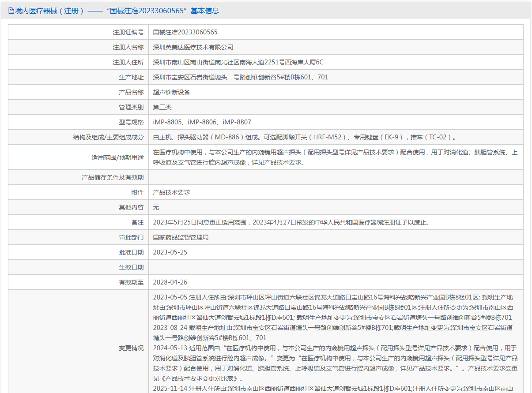Click the label 结构及组成/主要组成成分
Image resolution: width=532 pixels, height=393 pixels.
click(x=108, y=137)
